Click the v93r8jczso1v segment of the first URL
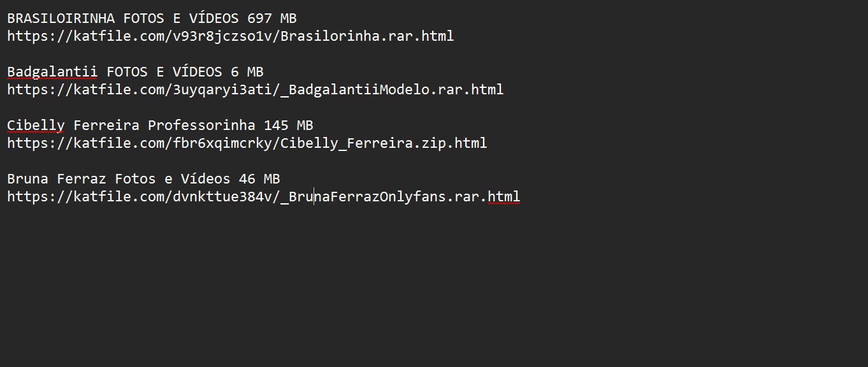 point(222,36)
